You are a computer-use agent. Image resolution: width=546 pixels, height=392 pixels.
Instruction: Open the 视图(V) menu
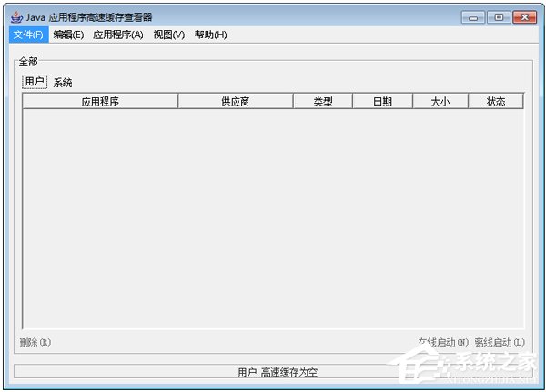tap(169, 35)
